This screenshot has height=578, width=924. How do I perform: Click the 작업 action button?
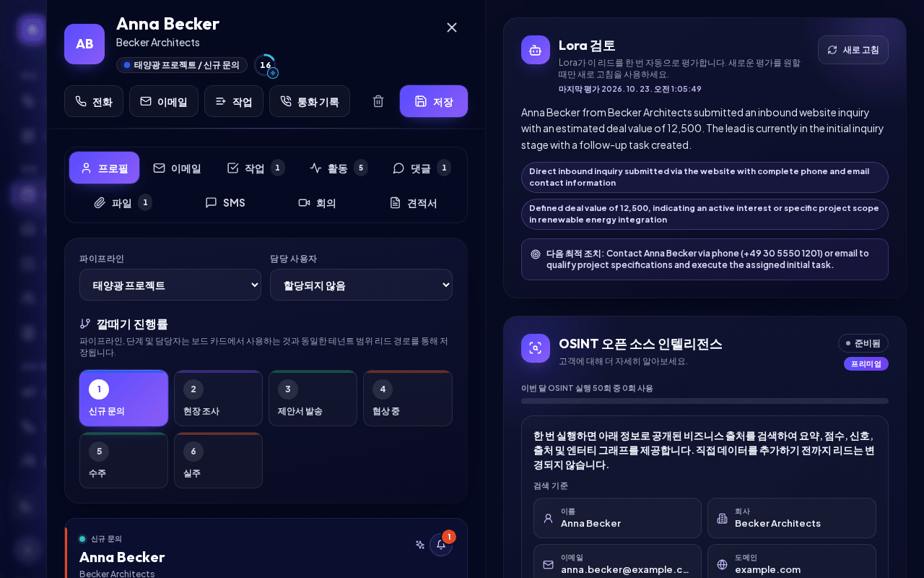234,101
